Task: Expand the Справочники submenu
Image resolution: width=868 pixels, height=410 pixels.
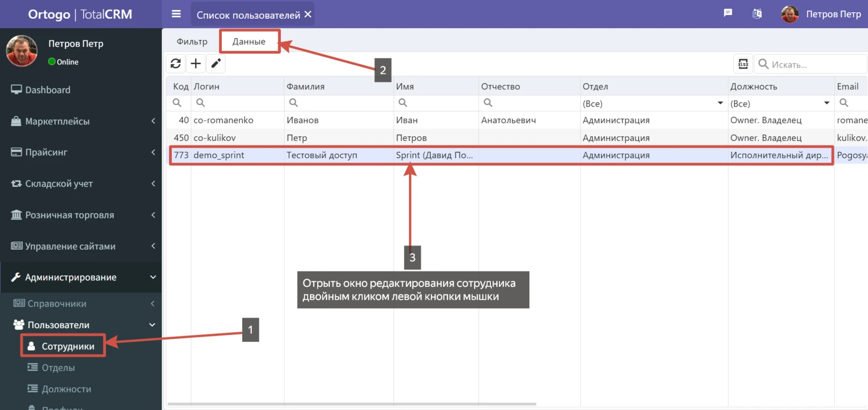Action: [x=80, y=303]
